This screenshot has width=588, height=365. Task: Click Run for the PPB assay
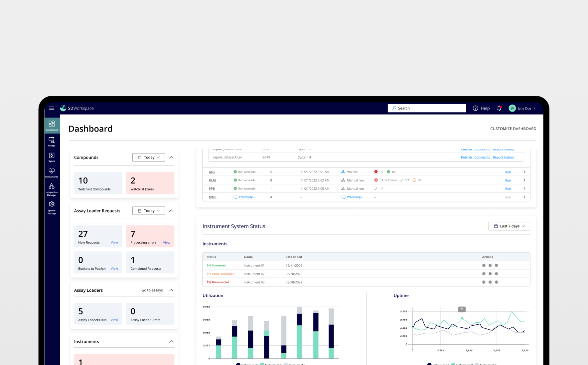tap(508, 188)
